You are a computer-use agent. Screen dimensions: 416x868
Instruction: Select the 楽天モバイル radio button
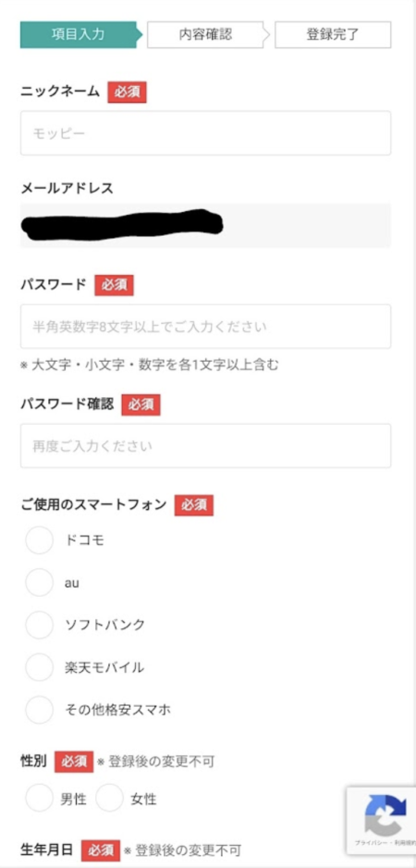pyautogui.click(x=39, y=667)
